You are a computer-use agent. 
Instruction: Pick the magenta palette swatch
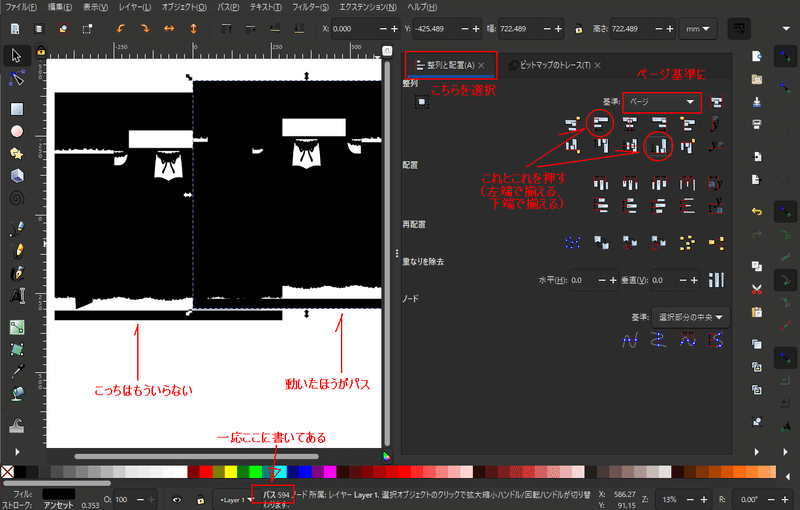tap(330, 472)
